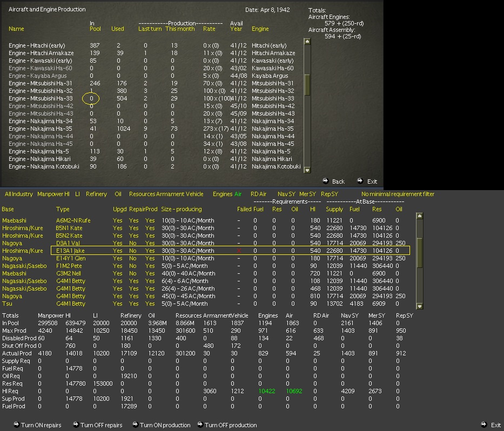Sort industry list by Type header
The height and width of the screenshot is (431, 504).
[63, 209]
